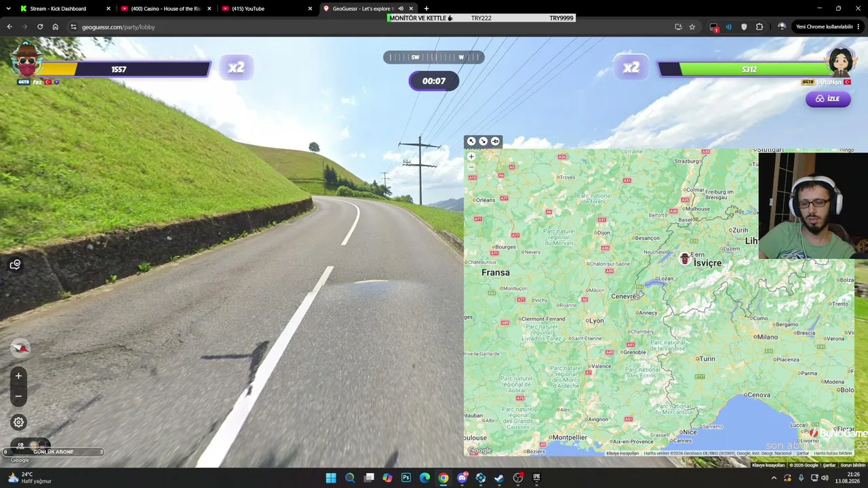Switch to the Casino - House of the Rising tab
This screenshot has width=868, height=488.
click(166, 9)
